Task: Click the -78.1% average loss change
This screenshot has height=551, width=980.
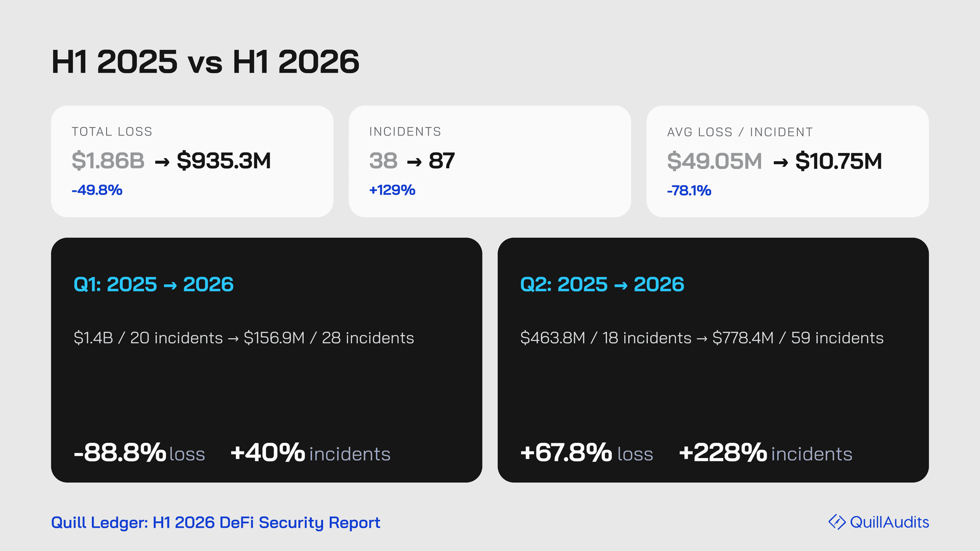Action: pyautogui.click(x=689, y=190)
